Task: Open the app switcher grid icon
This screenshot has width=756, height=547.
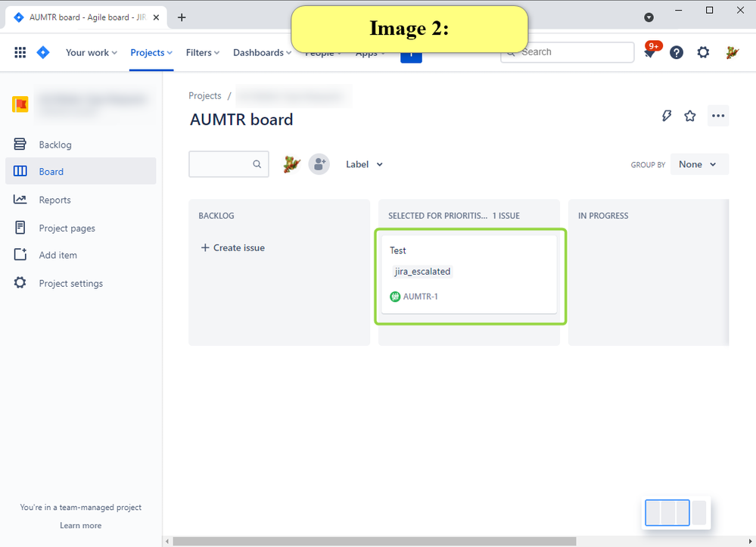Action: [x=20, y=52]
